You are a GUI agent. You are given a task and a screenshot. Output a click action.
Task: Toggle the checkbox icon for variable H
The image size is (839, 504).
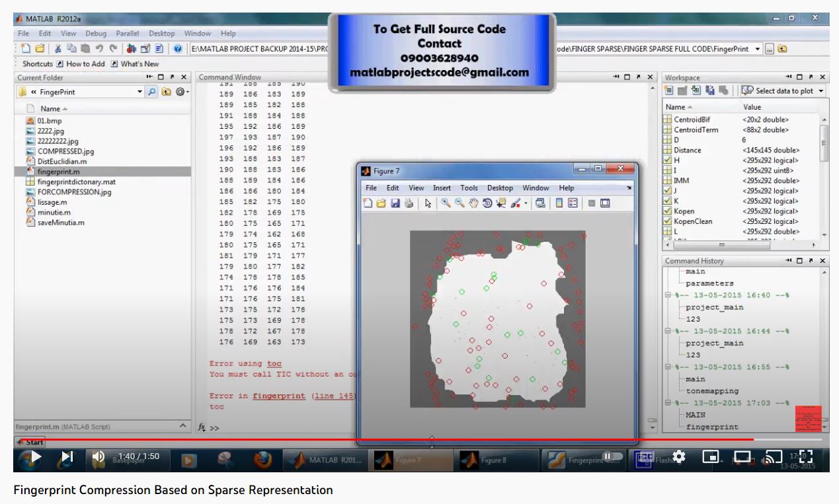(668, 161)
